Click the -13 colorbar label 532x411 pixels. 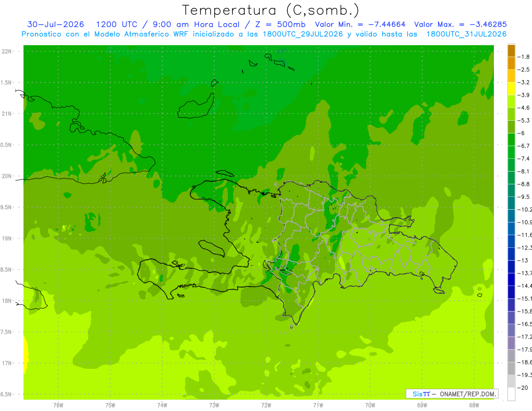pos(523,260)
